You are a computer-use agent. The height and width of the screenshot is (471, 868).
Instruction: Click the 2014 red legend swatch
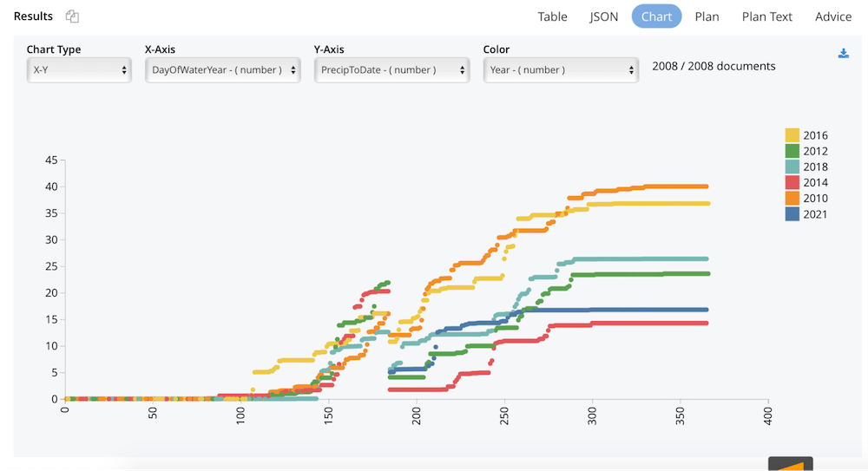[792, 182]
